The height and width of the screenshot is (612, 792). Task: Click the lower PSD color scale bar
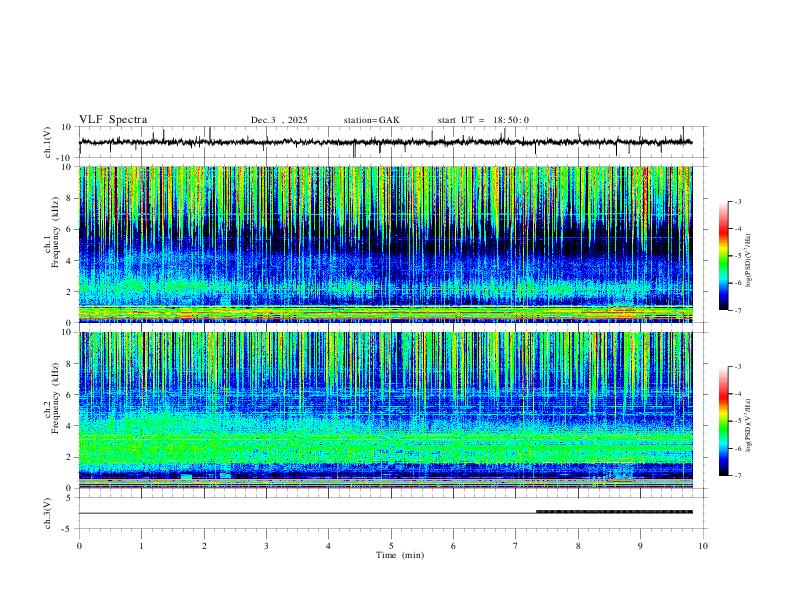(724, 421)
